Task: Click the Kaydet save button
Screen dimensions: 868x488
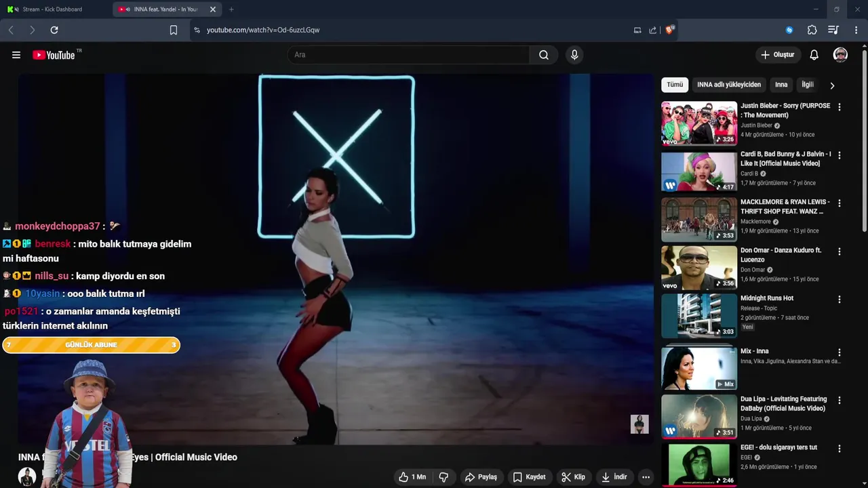Action: click(x=529, y=477)
